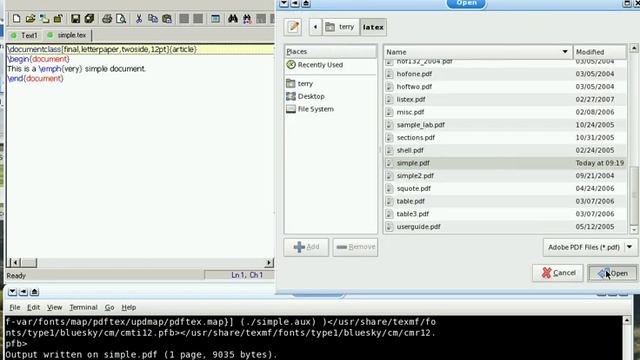Sort files by the Modified column header
Image resolution: width=640 pixels, height=360 pixels.
click(x=600, y=52)
